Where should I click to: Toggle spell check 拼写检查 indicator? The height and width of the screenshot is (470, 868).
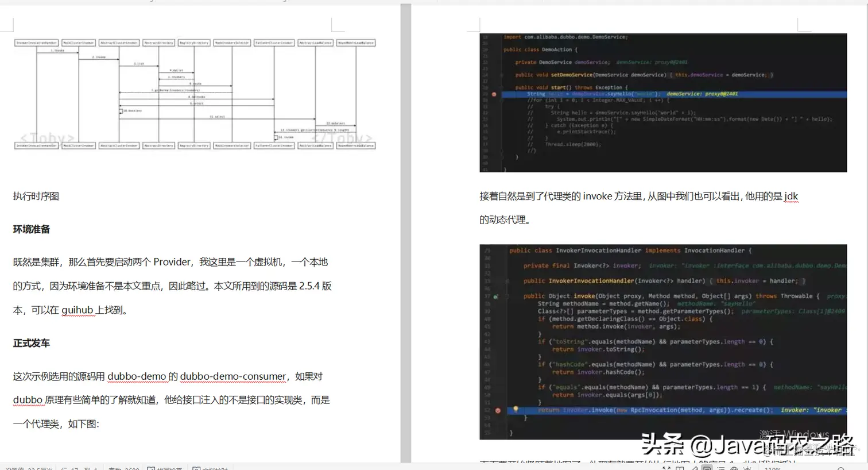pos(165,468)
